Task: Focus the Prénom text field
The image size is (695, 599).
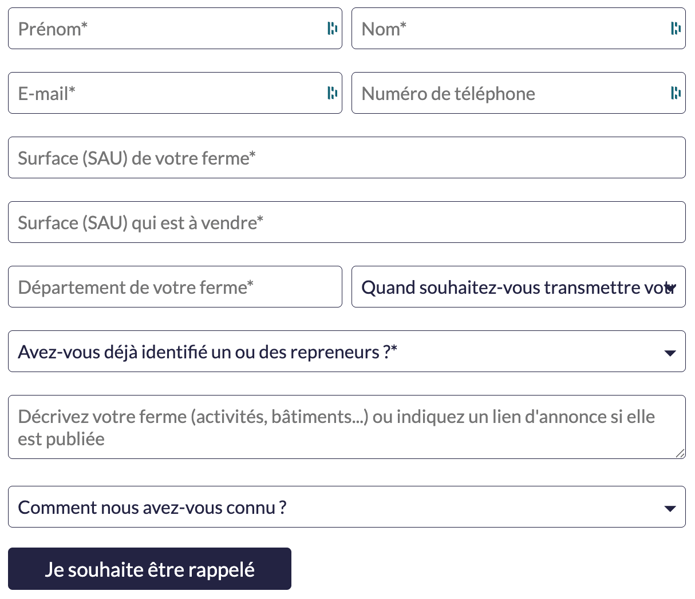Action: click(165, 29)
